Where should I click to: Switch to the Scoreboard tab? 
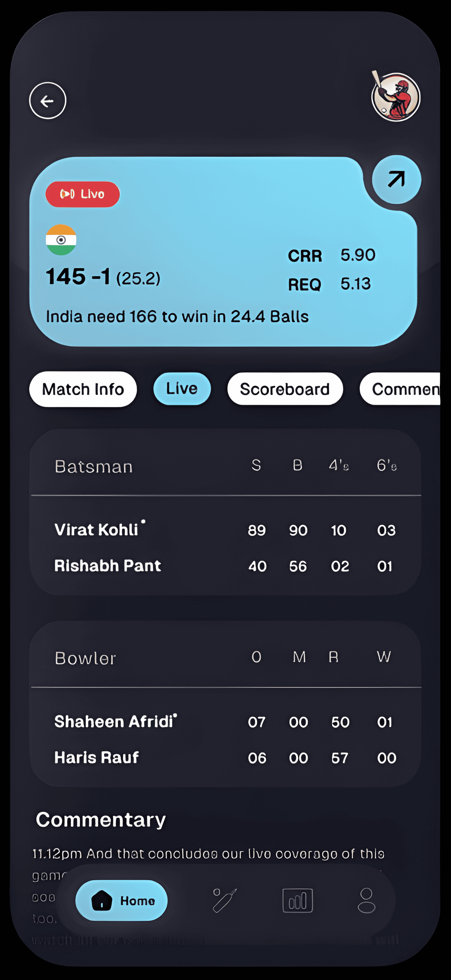(285, 389)
